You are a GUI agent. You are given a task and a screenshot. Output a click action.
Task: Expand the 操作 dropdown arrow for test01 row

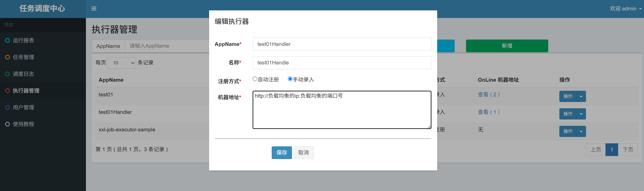(581, 96)
